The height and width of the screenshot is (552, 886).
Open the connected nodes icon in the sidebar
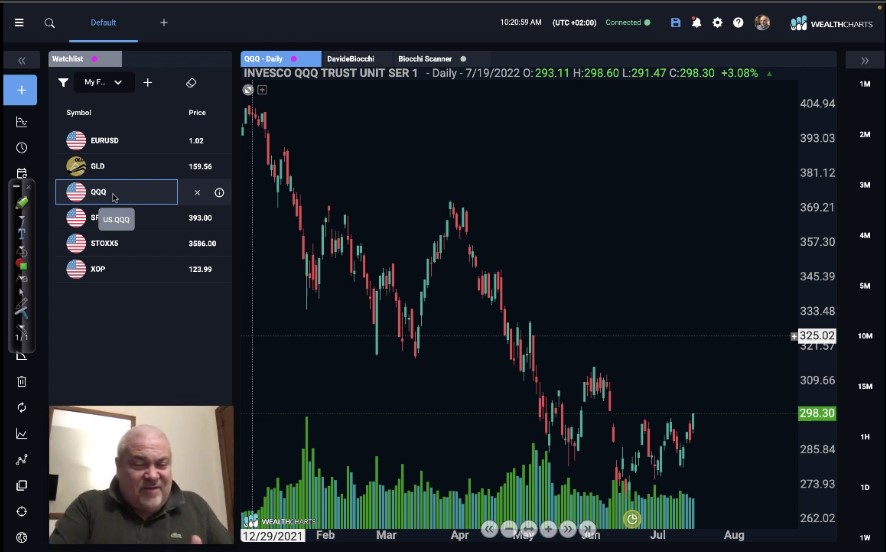tap(21, 460)
